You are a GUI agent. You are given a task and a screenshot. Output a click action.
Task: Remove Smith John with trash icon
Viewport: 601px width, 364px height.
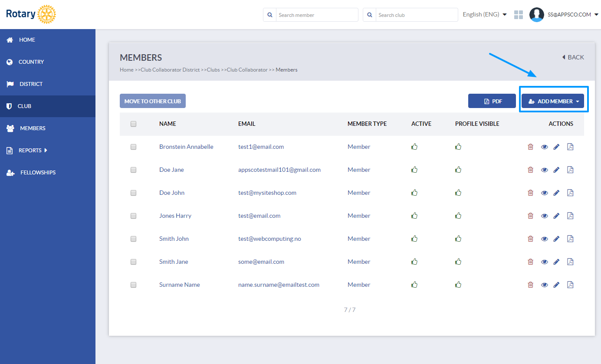[x=530, y=239]
